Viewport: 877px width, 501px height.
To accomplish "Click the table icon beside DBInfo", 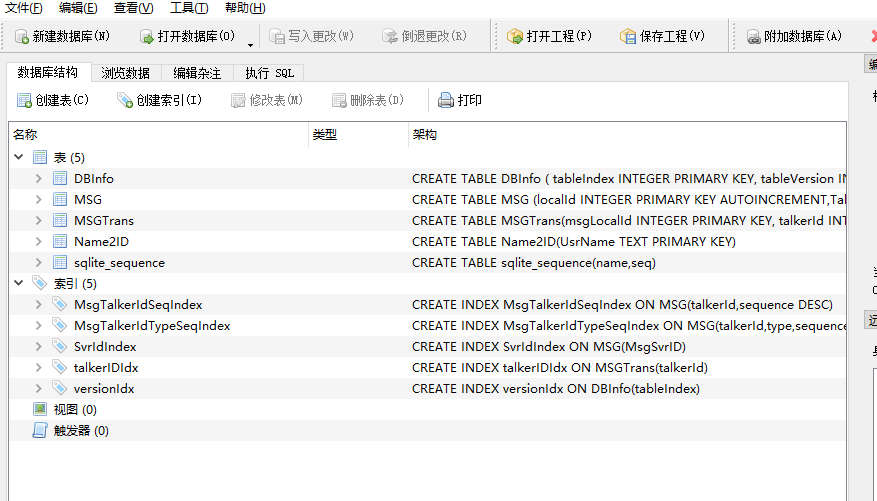I will click(60, 178).
